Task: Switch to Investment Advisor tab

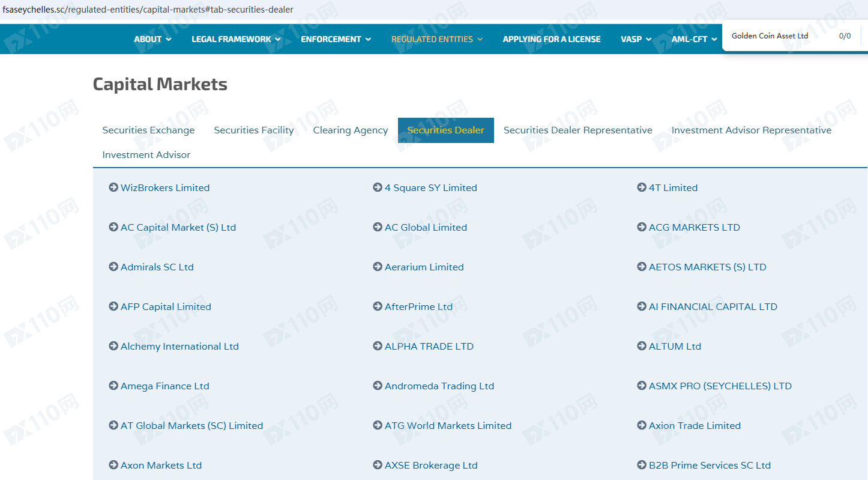Action: click(x=146, y=155)
